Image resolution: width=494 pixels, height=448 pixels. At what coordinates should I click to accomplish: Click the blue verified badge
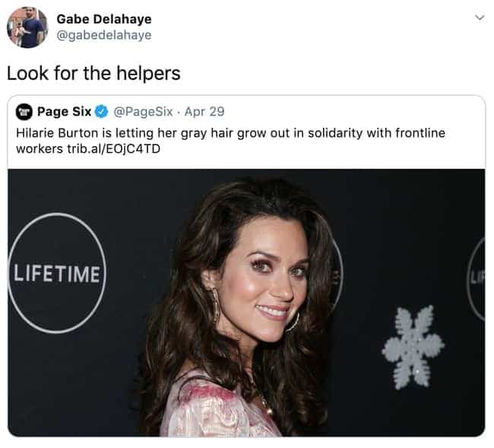point(101,112)
